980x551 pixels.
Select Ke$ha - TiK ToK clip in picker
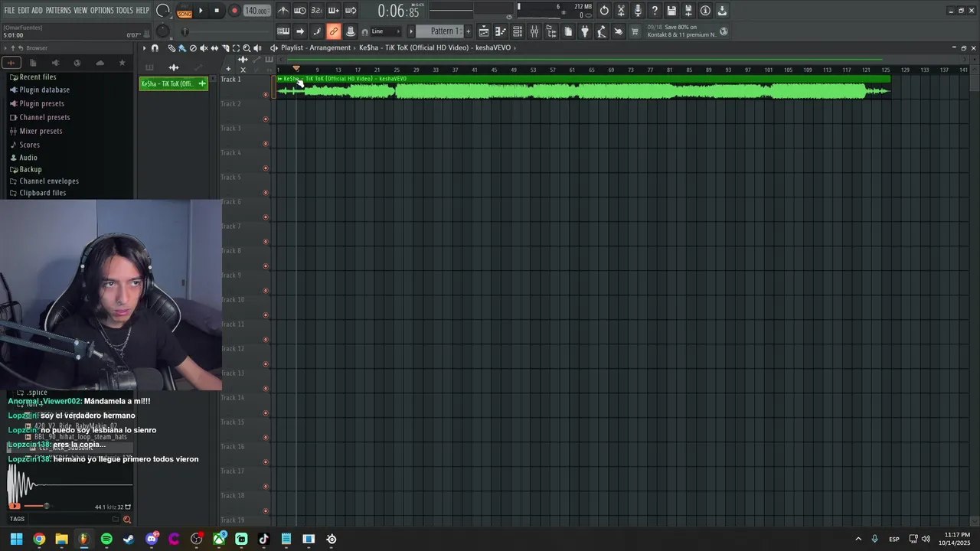174,84
